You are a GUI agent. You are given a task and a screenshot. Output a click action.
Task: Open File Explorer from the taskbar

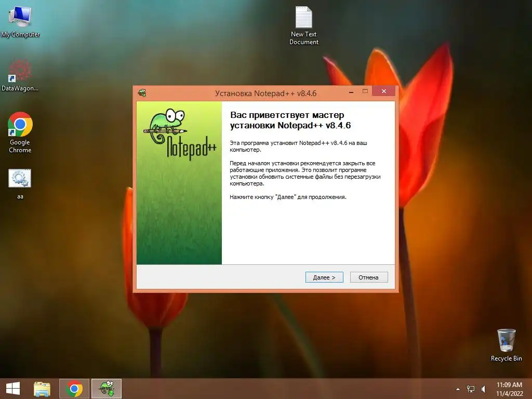[x=42, y=389]
